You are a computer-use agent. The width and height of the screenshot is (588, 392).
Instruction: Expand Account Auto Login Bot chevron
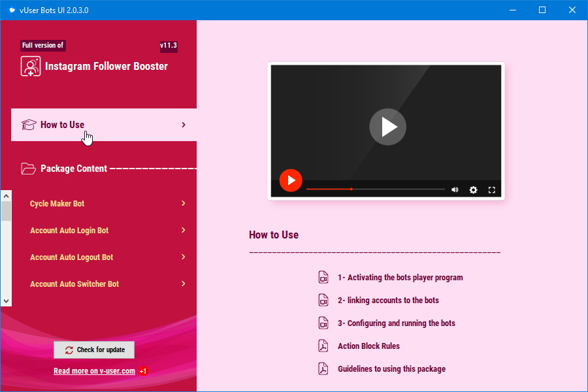pos(184,230)
